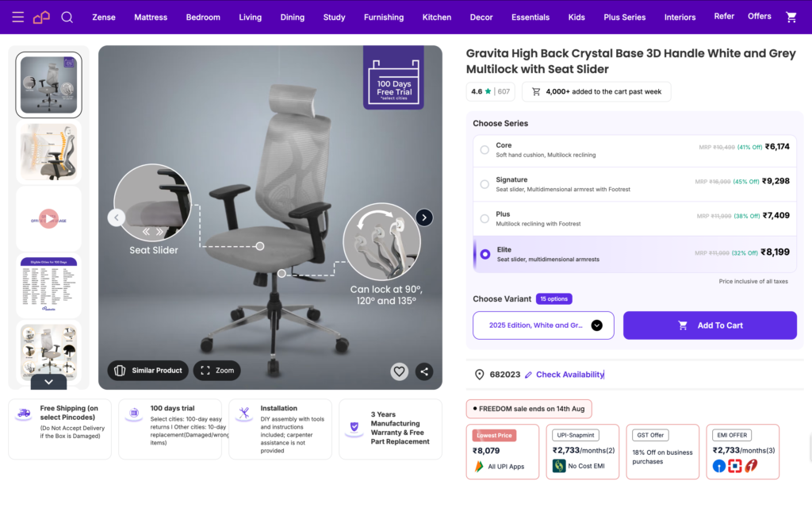Image resolution: width=812 pixels, height=508 pixels.
Task: Add product to wishlist heart icon
Action: (x=400, y=371)
